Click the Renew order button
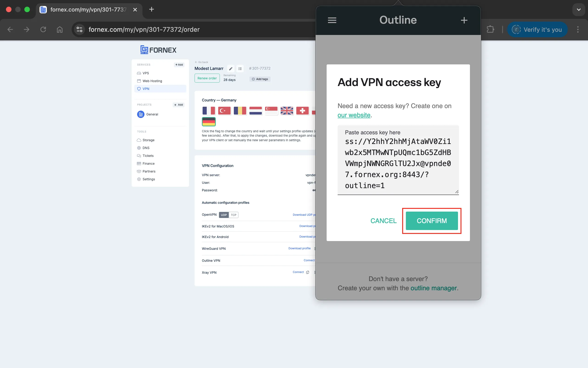Screen dimensions: 588x368 pos(207,78)
